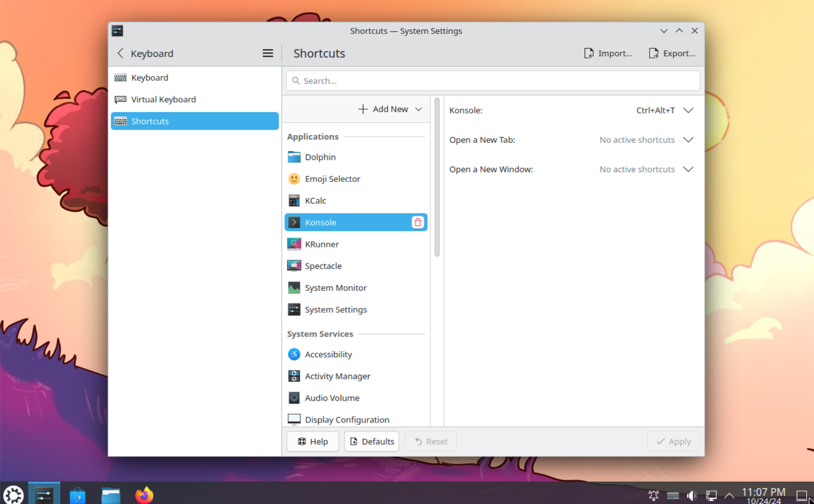This screenshot has width=814, height=504.
Task: Select the Activity Manager service
Action: click(x=337, y=376)
